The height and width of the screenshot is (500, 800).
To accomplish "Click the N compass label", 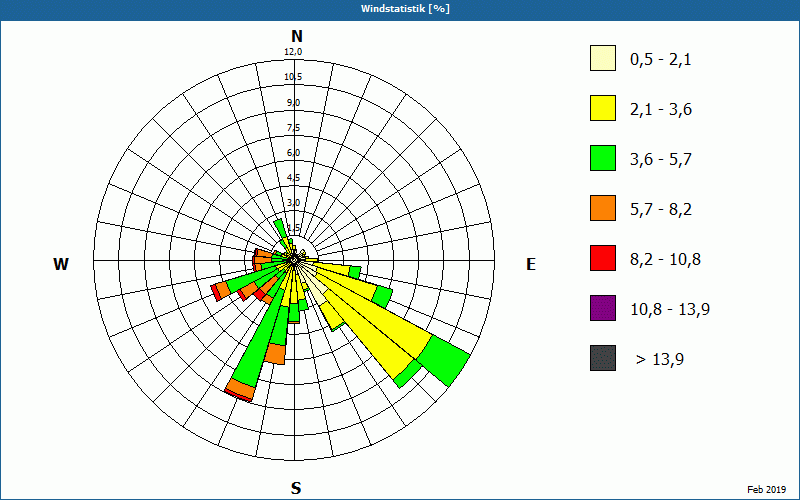I will 296,36.
